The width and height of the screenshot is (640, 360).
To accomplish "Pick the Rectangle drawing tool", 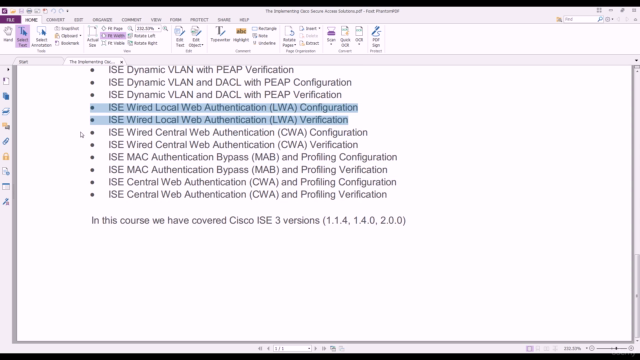I will tap(264, 29).
